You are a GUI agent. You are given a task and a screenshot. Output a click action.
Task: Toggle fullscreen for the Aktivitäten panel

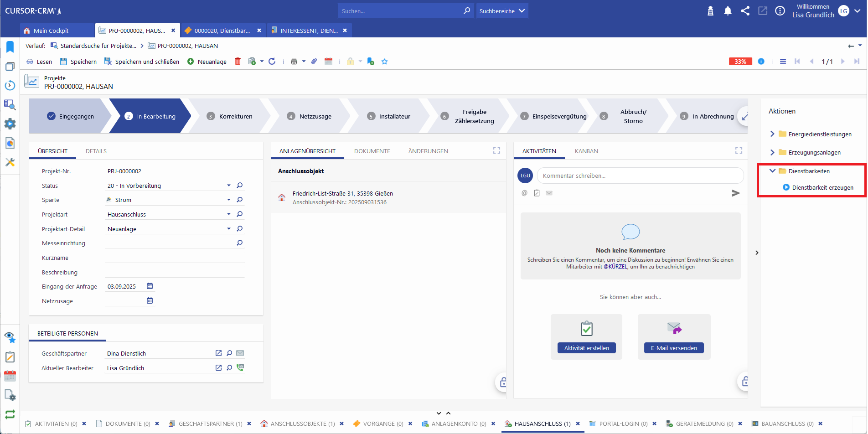pos(739,150)
